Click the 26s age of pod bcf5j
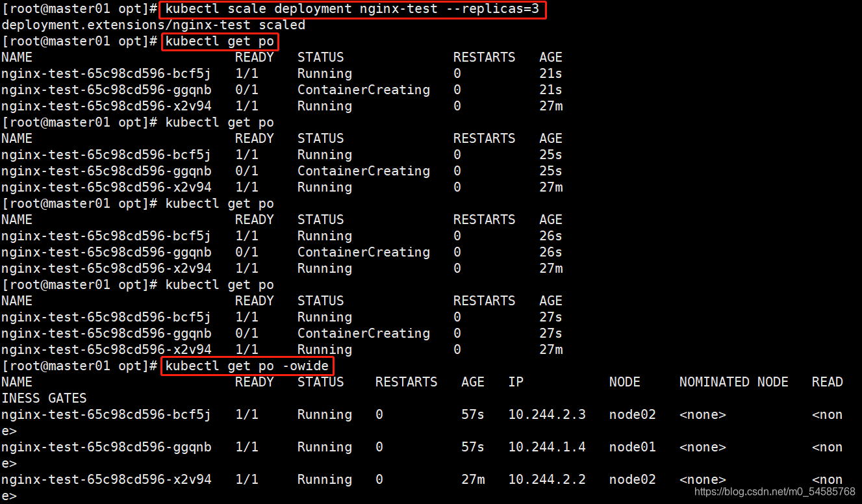The width and height of the screenshot is (862, 504). (x=551, y=236)
